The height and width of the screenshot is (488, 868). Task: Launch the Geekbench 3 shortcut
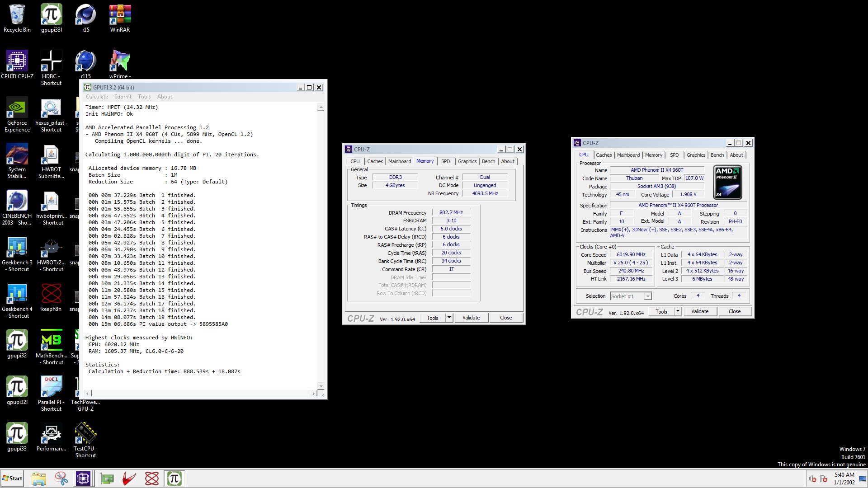17,254
